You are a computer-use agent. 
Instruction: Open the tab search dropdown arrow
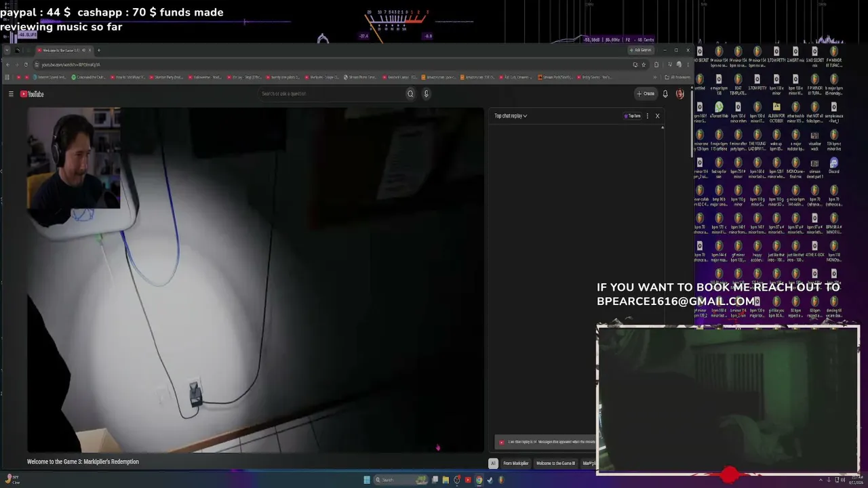point(7,50)
